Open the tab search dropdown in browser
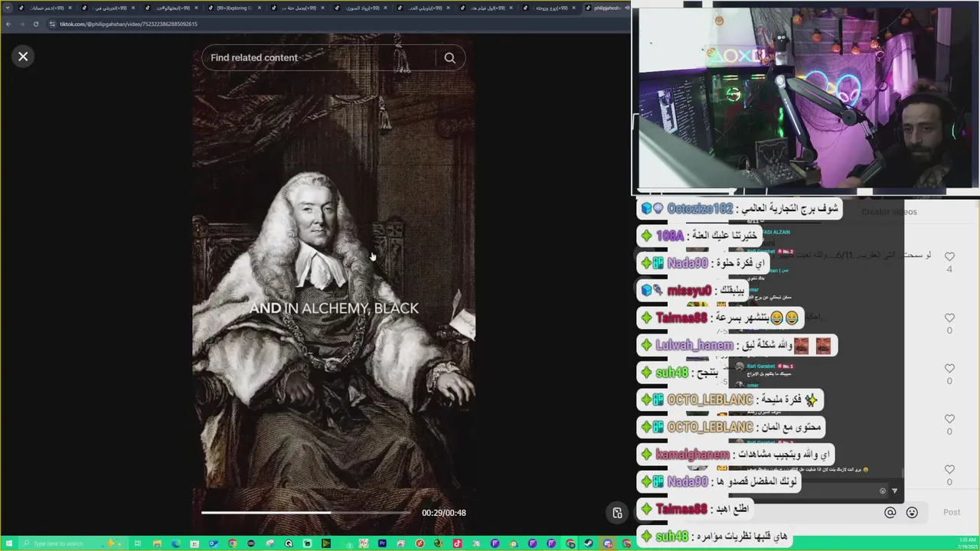The height and width of the screenshot is (551, 980). (8, 8)
